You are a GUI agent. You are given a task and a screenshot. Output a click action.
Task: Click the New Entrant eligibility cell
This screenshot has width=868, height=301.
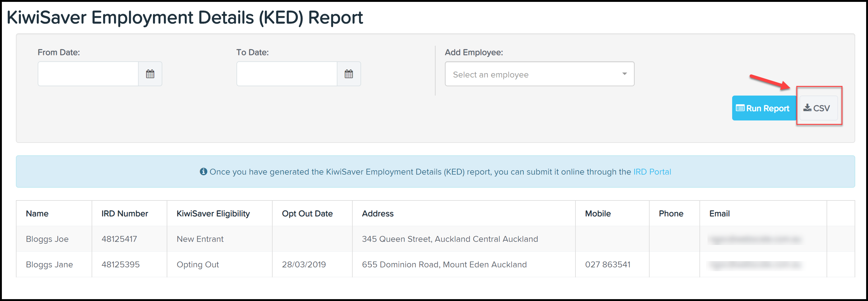(x=220, y=239)
